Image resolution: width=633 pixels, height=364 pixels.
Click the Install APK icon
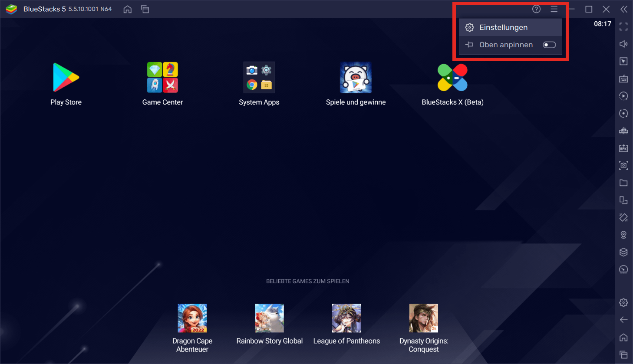coord(623,148)
